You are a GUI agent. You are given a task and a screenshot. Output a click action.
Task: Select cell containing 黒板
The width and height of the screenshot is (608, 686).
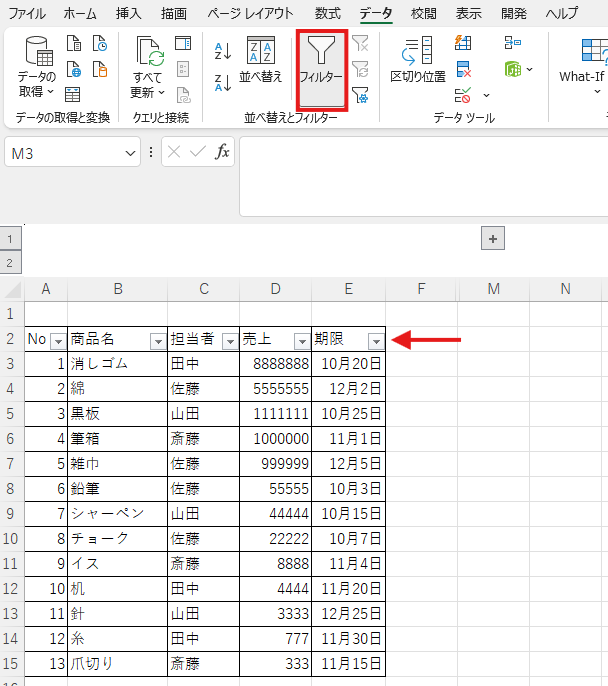point(118,414)
